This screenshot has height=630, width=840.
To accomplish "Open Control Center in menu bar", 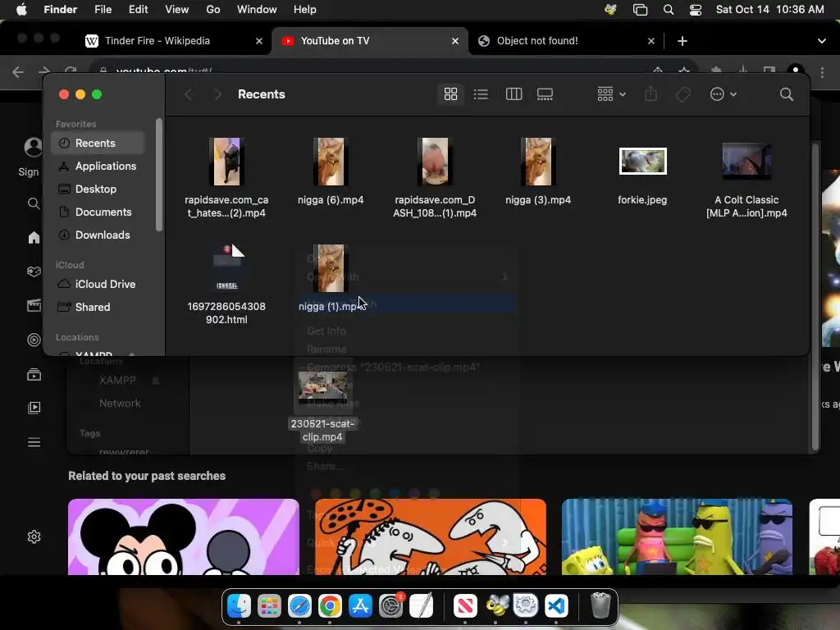I will [696, 10].
